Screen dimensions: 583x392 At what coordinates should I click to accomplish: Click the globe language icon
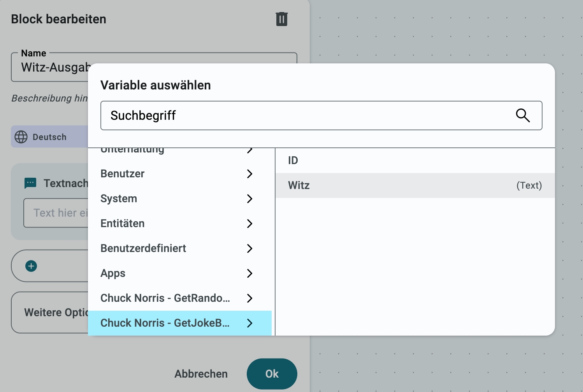point(21,137)
